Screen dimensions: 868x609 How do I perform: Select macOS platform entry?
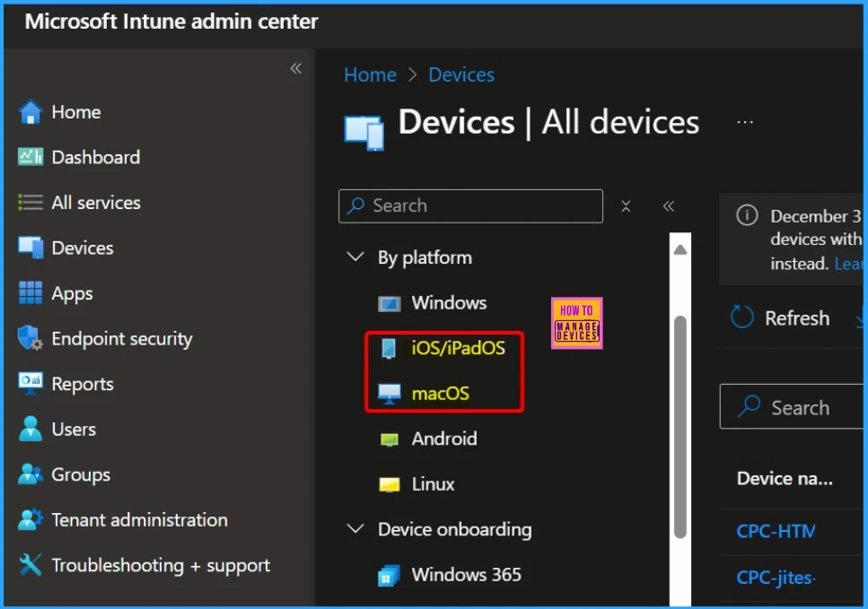pyautogui.click(x=440, y=393)
